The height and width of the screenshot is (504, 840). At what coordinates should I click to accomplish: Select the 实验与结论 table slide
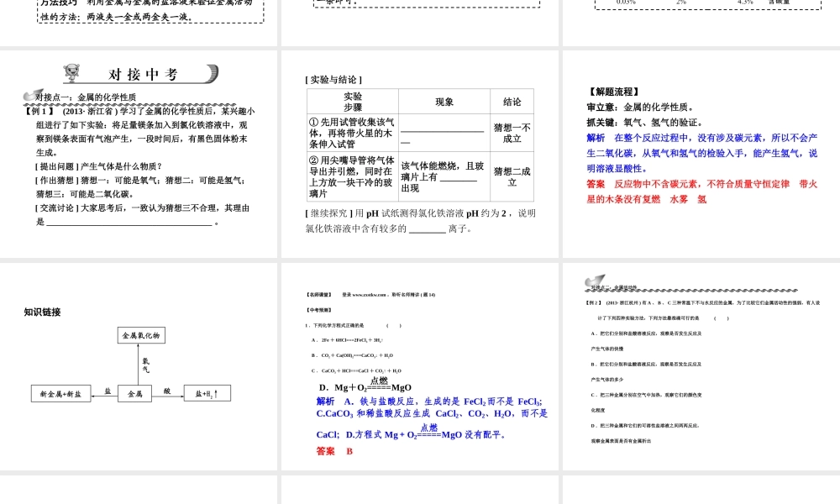tap(420, 155)
